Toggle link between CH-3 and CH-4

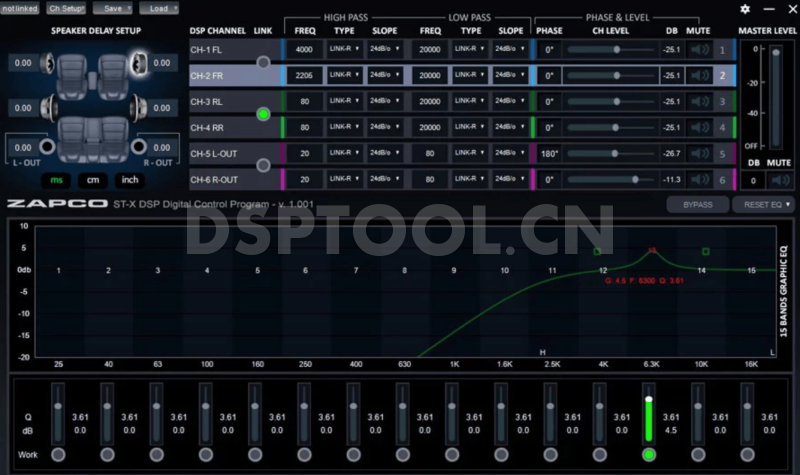click(x=263, y=114)
